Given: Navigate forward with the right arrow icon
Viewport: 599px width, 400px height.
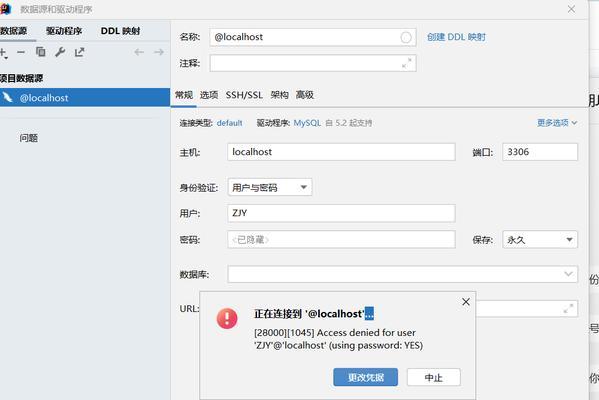Looking at the screenshot, I should point(159,52).
